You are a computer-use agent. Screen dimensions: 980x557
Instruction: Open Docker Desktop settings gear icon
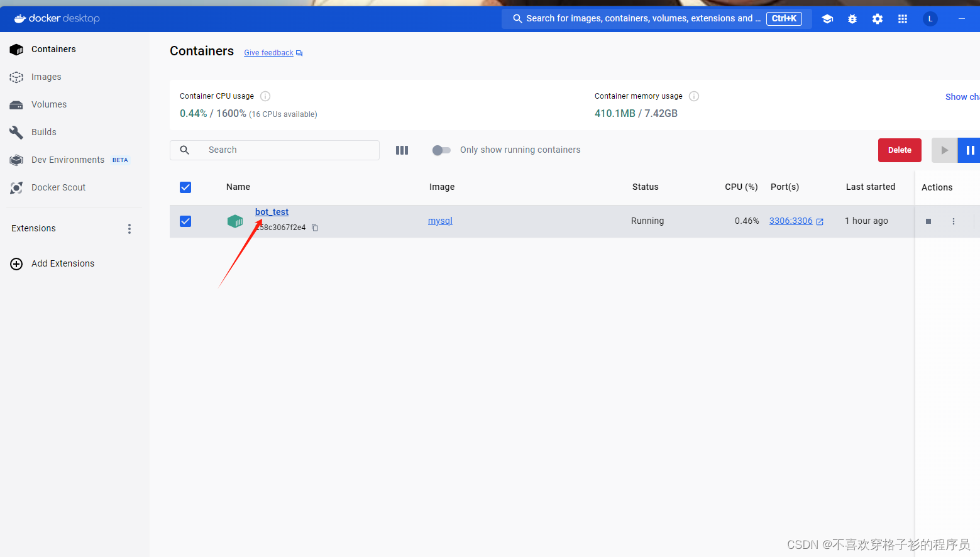tap(878, 19)
